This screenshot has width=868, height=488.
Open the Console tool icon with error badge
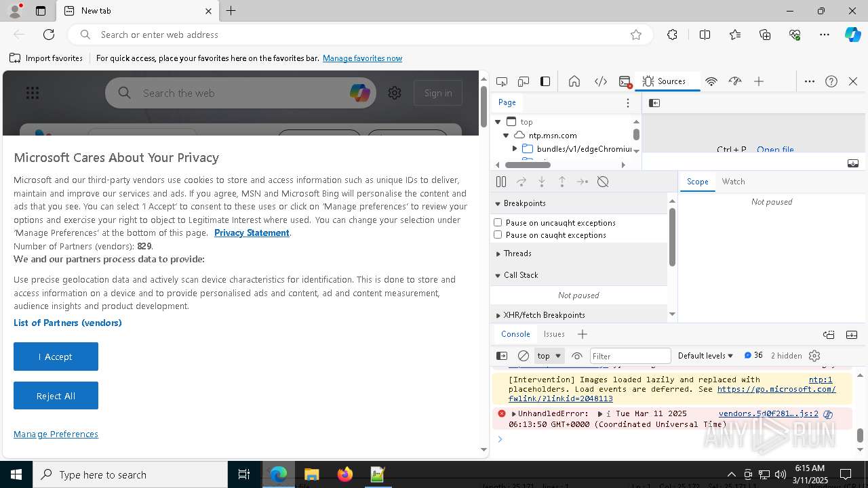625,81
